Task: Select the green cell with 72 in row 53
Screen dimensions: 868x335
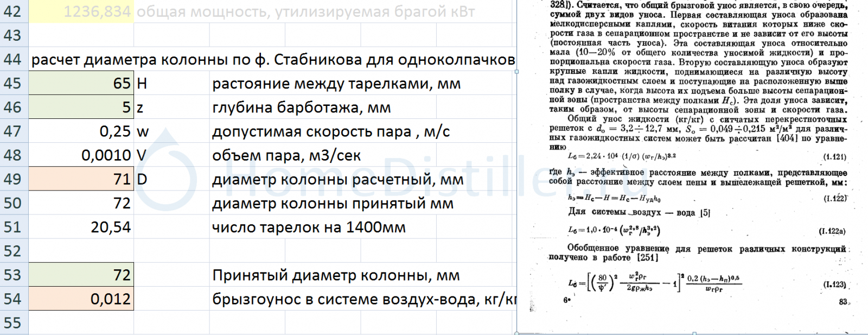Action: pos(81,275)
